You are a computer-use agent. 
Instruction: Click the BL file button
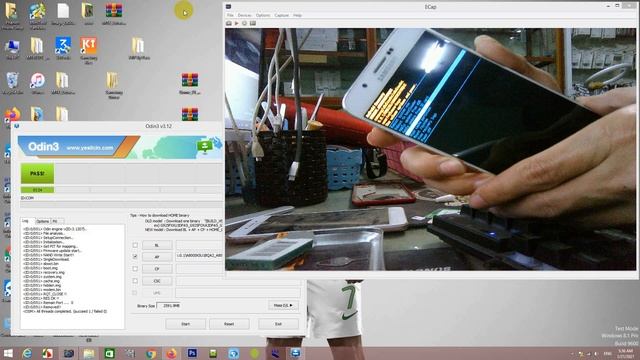157,245
